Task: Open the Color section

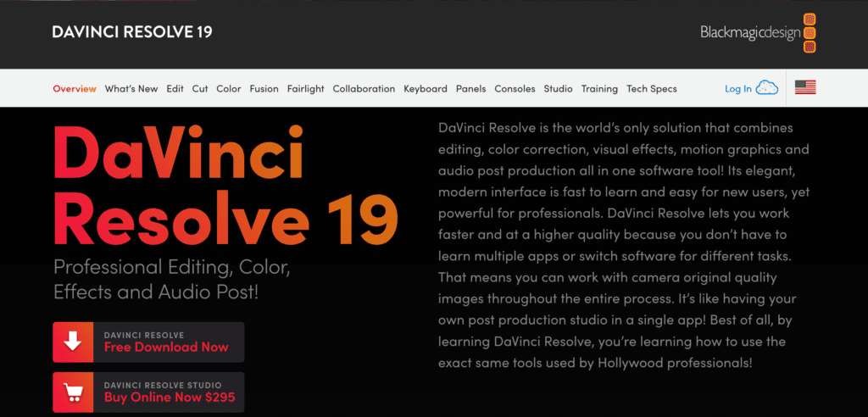Action: coord(229,89)
